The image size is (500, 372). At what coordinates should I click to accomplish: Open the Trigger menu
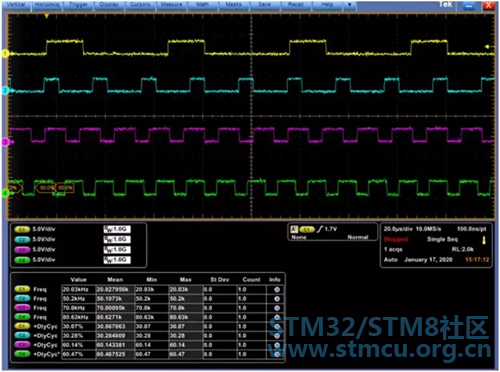click(78, 5)
